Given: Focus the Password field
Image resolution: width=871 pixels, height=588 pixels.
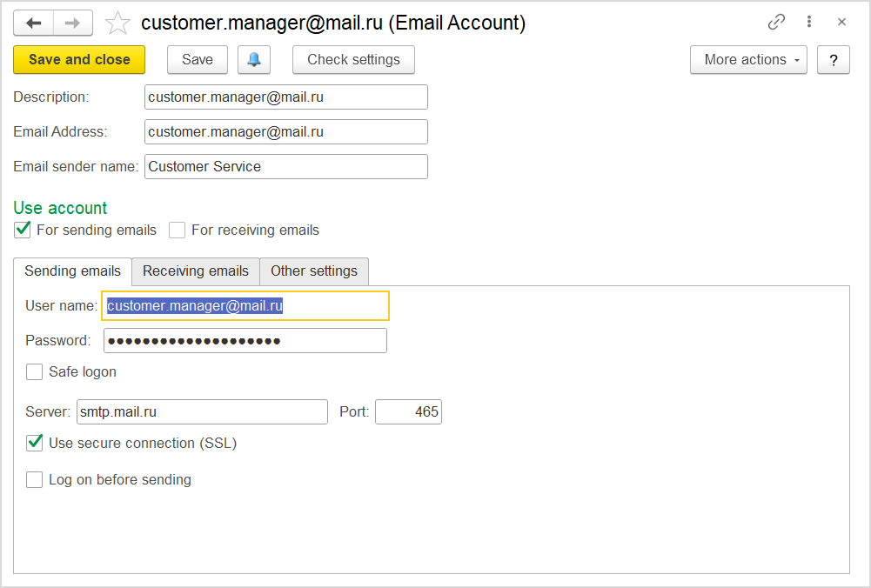Looking at the screenshot, I should click(245, 340).
